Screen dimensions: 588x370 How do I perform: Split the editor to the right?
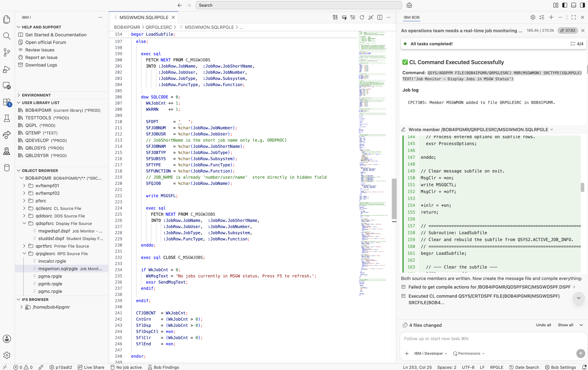click(x=380, y=17)
